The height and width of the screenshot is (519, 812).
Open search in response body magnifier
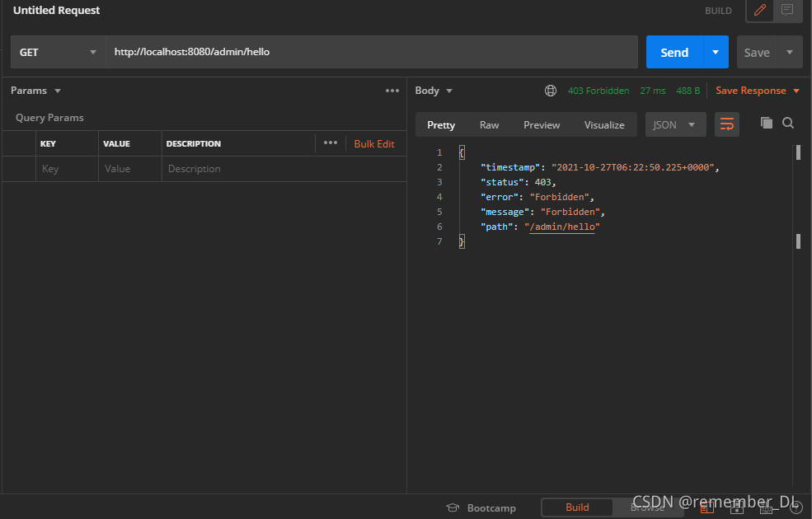pos(787,123)
